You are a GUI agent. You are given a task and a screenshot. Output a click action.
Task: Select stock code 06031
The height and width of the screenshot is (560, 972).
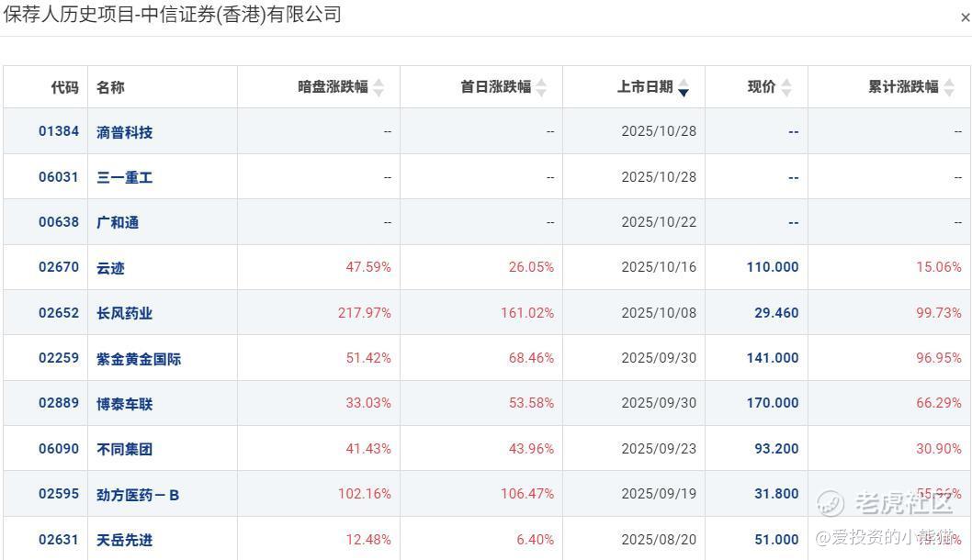pyautogui.click(x=59, y=177)
